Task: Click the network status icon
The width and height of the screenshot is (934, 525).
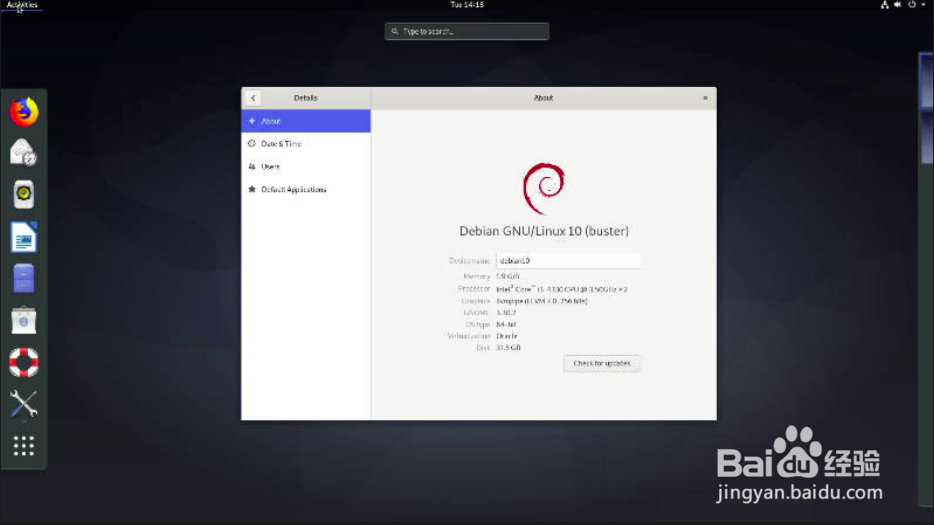Action: (885, 5)
